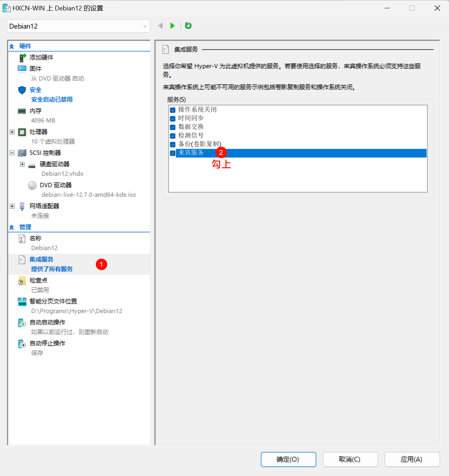Click the 提供了所有服务 text
The height and width of the screenshot is (476, 449).
[52, 269]
